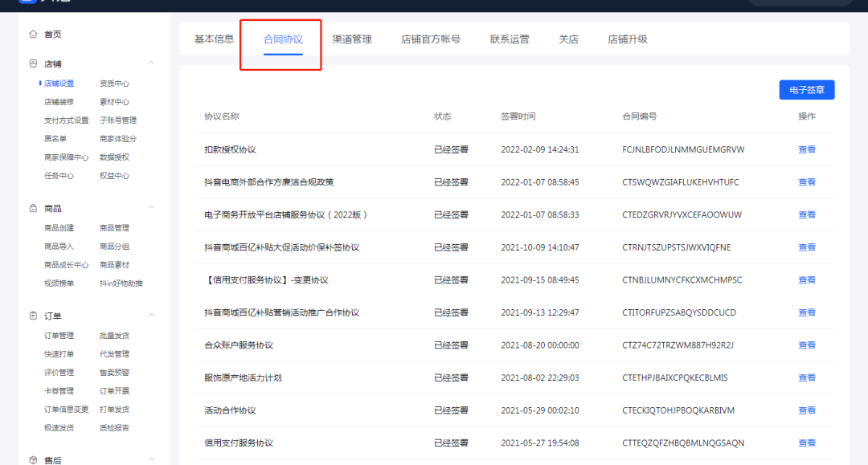The height and width of the screenshot is (465, 868).
Task: Open 商品创建 in the sidebar
Action: [x=59, y=228]
